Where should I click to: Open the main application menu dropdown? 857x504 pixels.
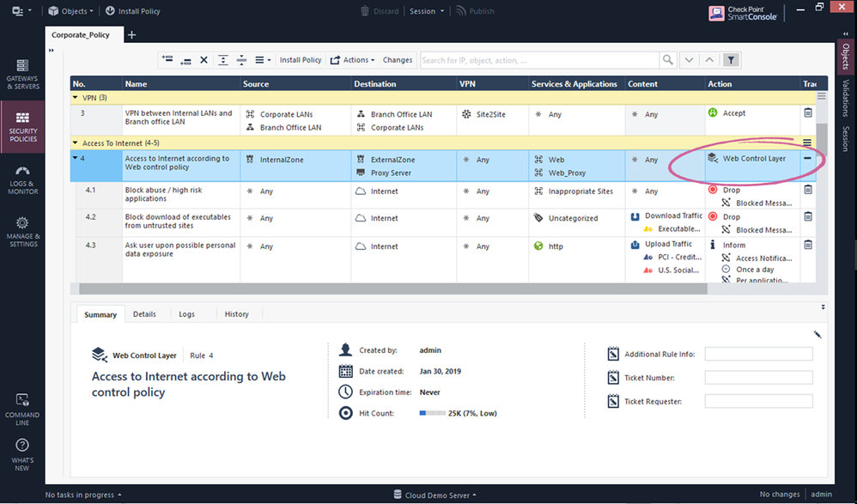coord(21,11)
